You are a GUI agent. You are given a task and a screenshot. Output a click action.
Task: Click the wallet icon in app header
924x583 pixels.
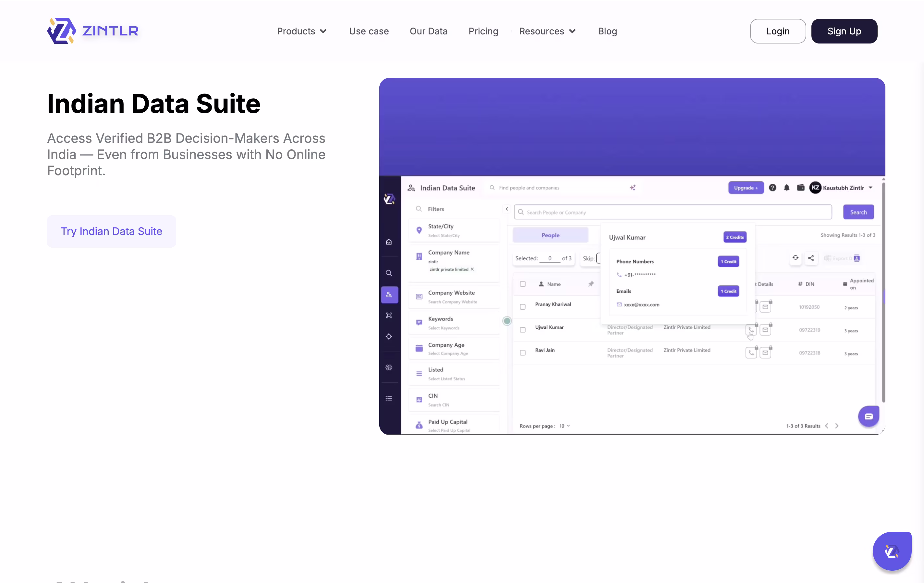click(x=800, y=188)
